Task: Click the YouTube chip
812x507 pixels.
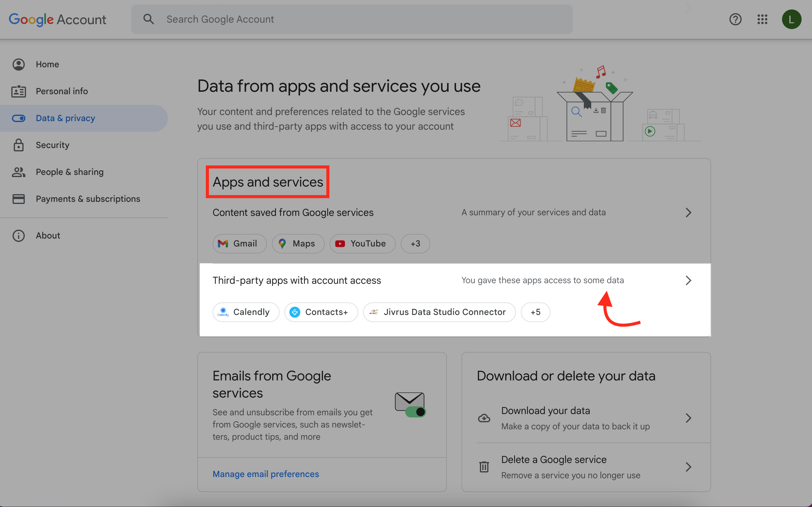Action: click(362, 243)
